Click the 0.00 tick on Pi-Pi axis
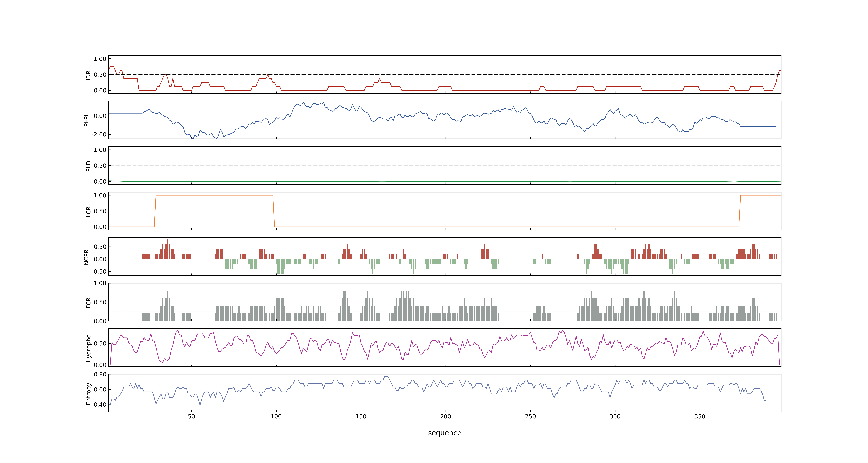 [x=100, y=116]
